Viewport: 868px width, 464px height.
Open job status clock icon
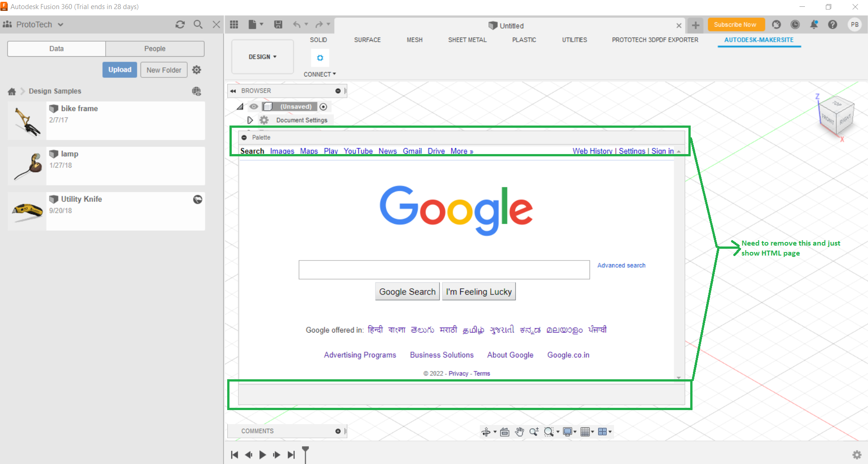coord(795,24)
